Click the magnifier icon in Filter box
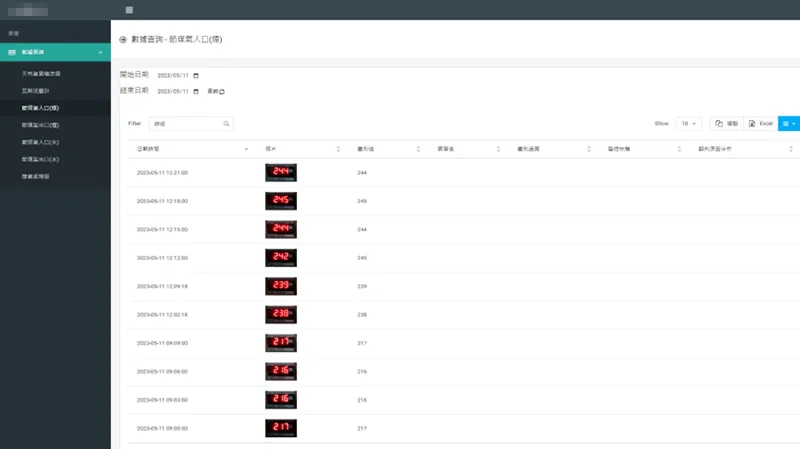This screenshot has width=800, height=449. (x=226, y=123)
